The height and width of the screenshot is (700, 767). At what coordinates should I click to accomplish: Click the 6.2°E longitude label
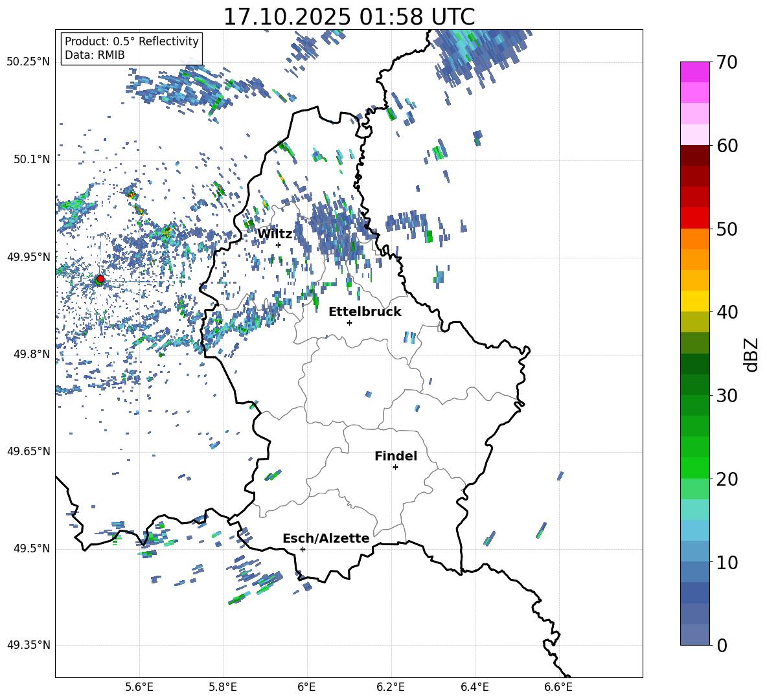391,687
